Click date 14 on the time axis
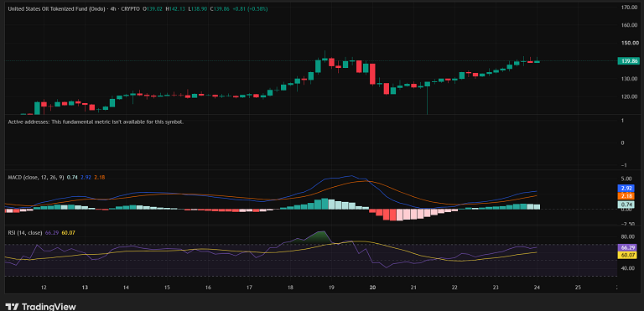644x311 pixels. tap(126, 288)
